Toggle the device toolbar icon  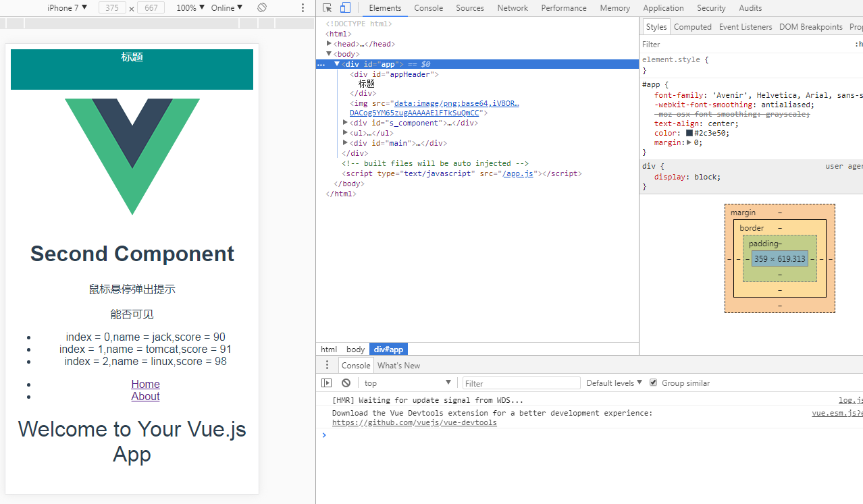pyautogui.click(x=345, y=8)
